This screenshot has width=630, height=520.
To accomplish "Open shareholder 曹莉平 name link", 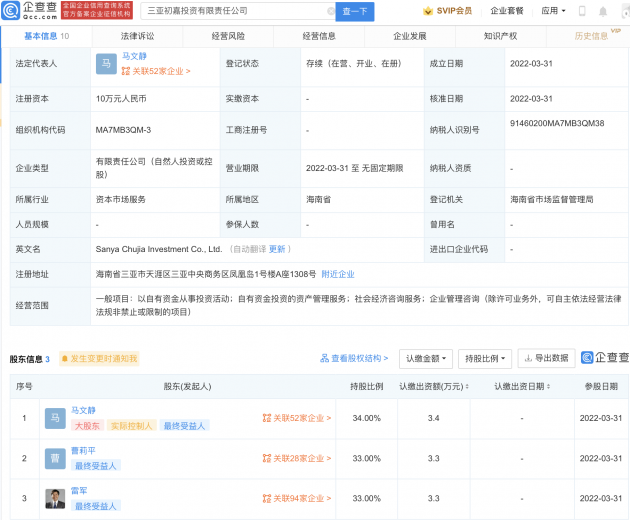I will (84, 450).
